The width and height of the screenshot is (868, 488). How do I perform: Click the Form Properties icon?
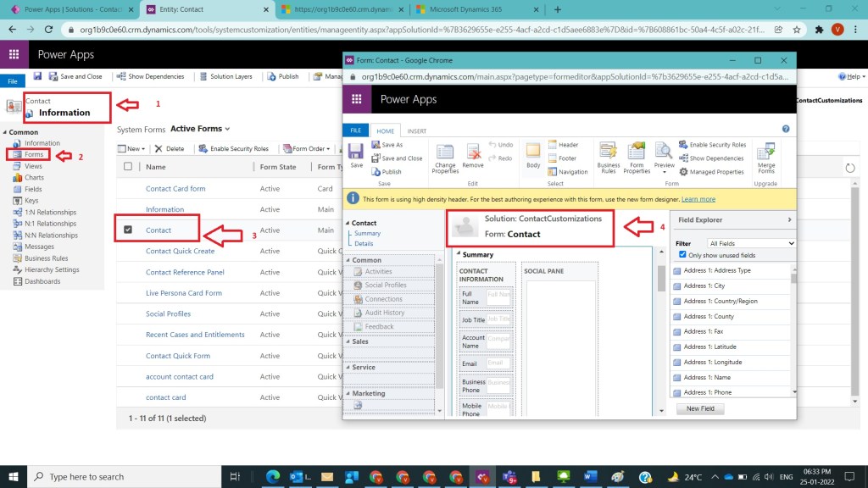[637, 156]
